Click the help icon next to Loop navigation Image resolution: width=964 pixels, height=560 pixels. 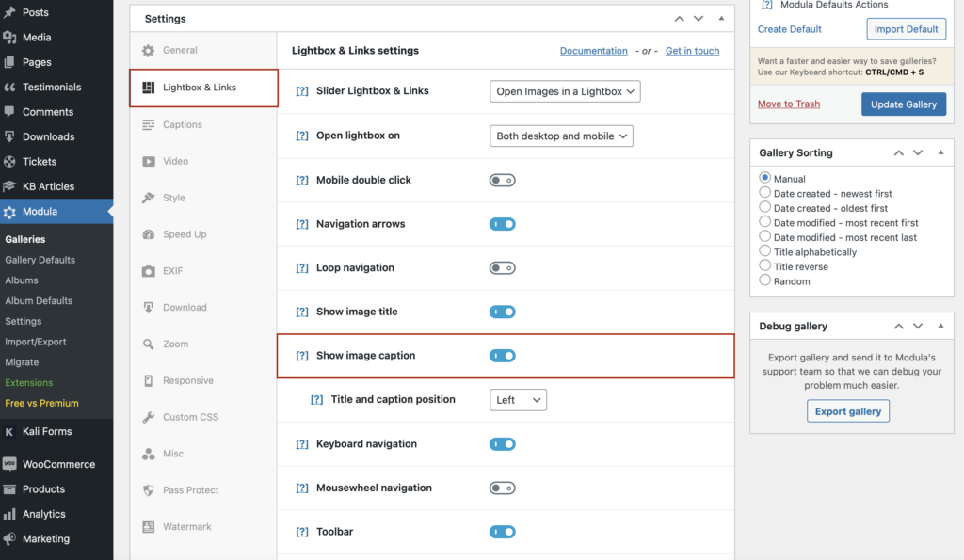(302, 268)
